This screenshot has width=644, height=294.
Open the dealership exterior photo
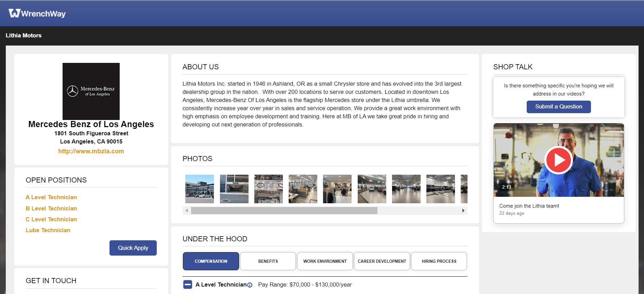200,189
